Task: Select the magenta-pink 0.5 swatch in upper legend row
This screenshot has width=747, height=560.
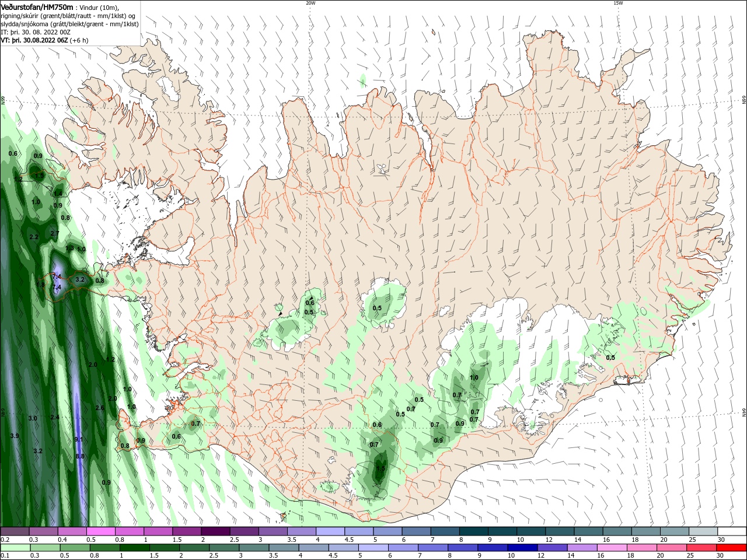Action: [x=100, y=531]
